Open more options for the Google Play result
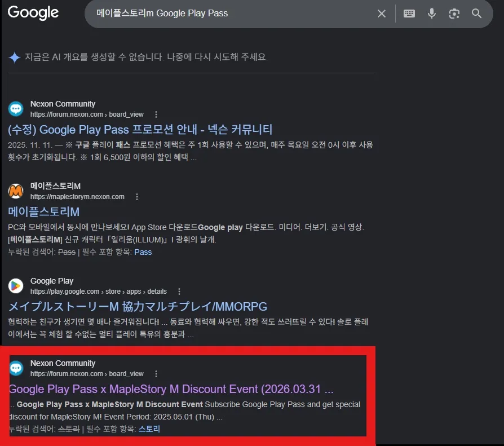 point(179,292)
